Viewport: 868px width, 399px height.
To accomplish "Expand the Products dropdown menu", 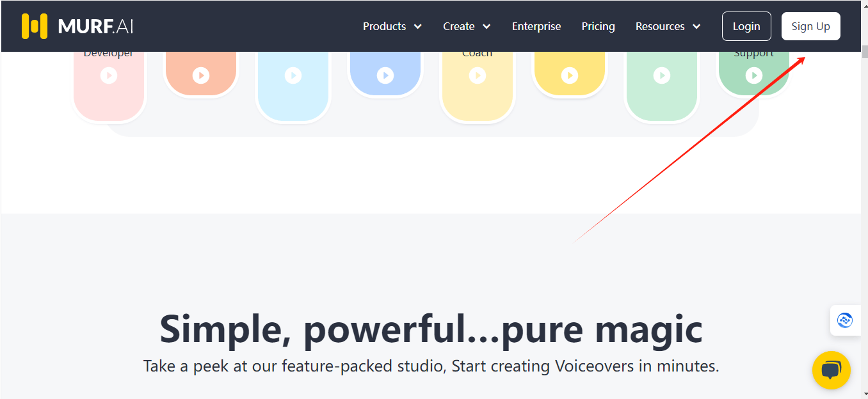I will [392, 26].
